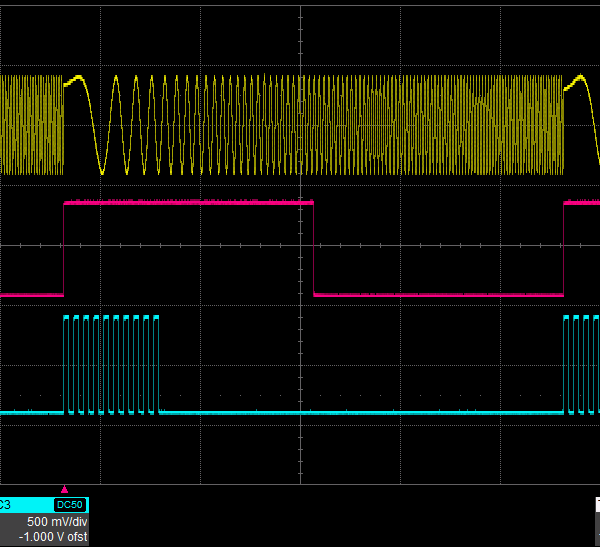Click the pink trigger position marker triangle
Image resolution: width=600 pixels, height=547 pixels.
point(65,489)
